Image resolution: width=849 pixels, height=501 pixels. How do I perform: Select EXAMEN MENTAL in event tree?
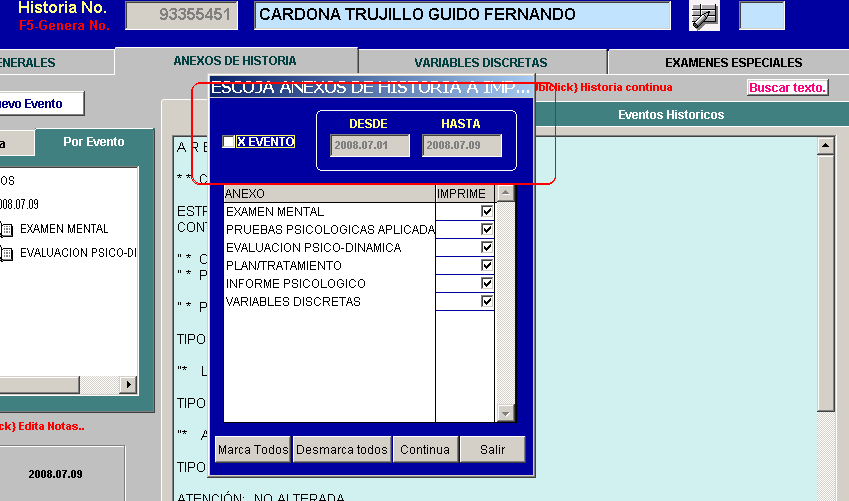click(64, 229)
